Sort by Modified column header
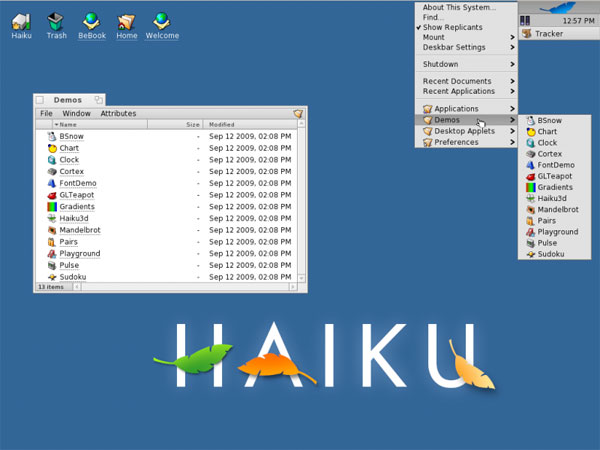Viewport: 600px width, 450px height. click(x=250, y=124)
